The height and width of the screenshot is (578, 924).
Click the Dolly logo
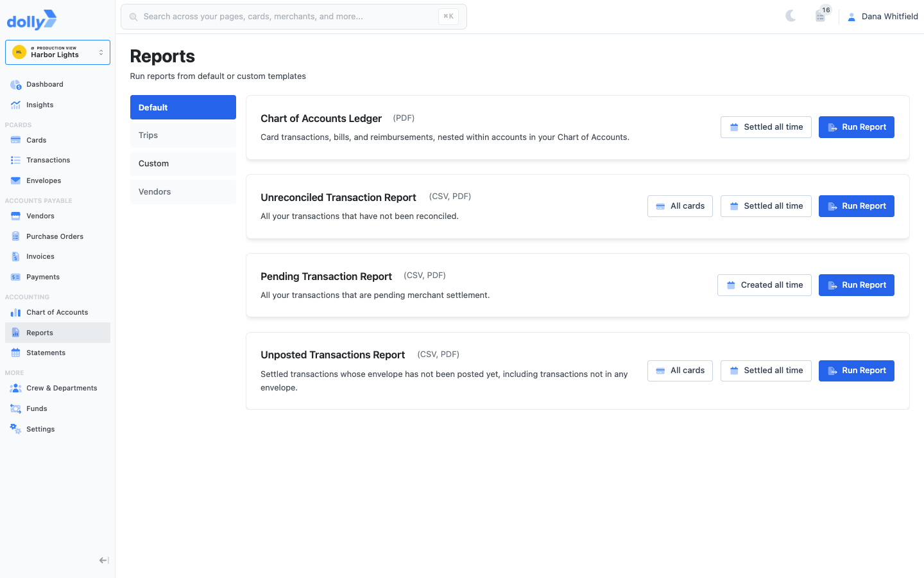(x=31, y=20)
